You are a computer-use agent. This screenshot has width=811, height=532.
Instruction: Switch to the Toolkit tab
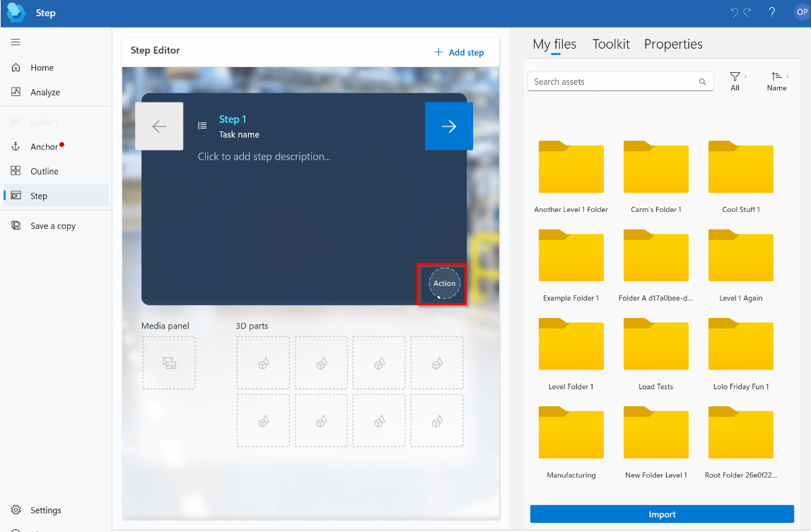click(611, 45)
